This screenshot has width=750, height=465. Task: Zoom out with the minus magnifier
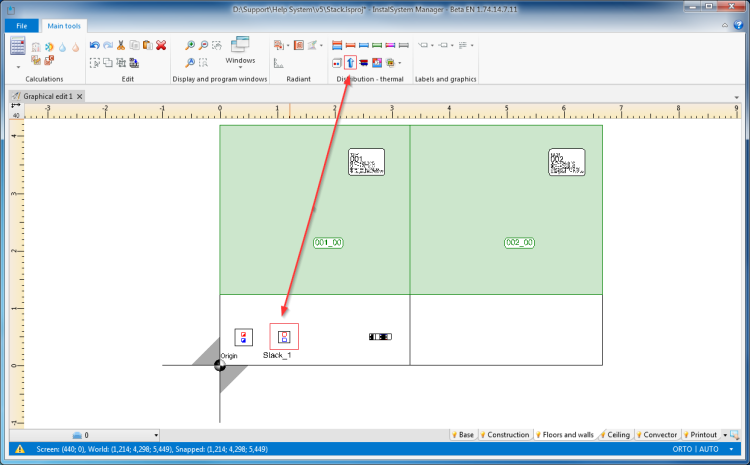coord(203,45)
